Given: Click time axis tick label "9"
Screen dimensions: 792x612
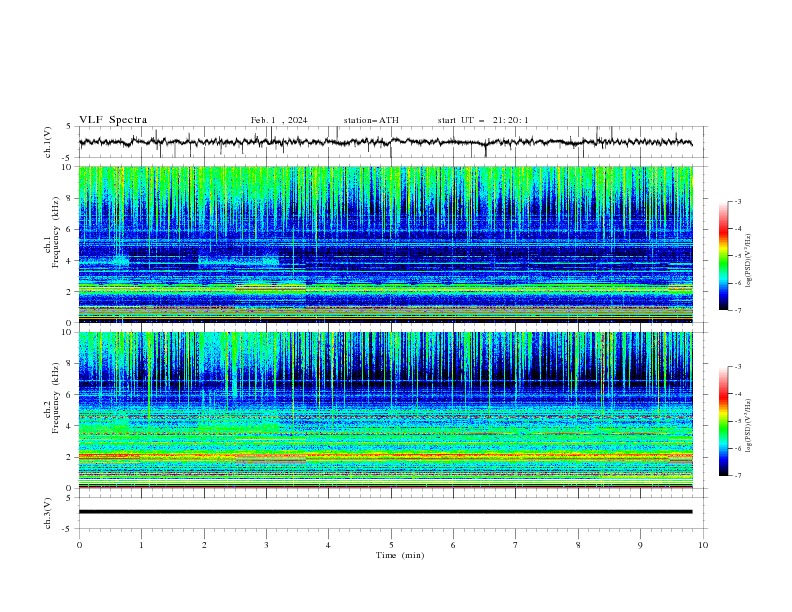Looking at the screenshot, I should [640, 545].
